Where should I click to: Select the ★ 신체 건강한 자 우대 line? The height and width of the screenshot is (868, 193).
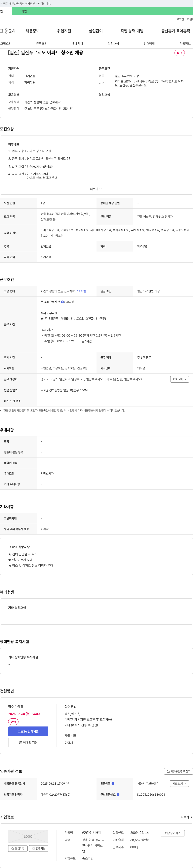23,554
